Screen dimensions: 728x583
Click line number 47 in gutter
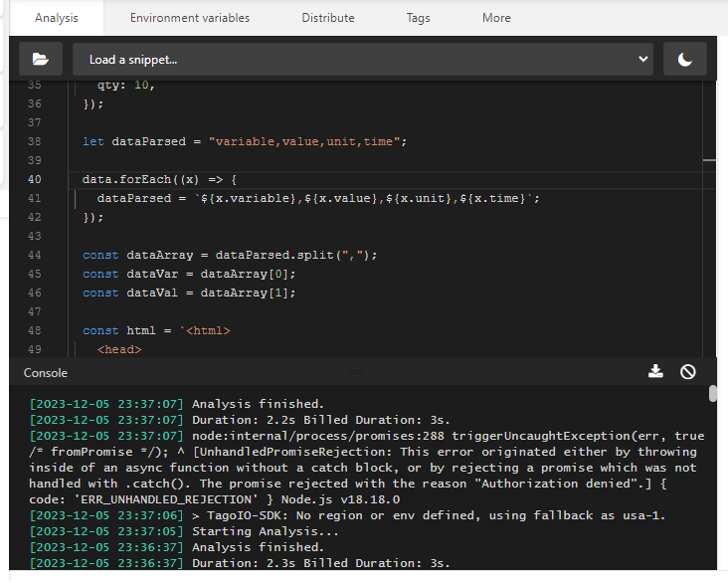coord(35,311)
